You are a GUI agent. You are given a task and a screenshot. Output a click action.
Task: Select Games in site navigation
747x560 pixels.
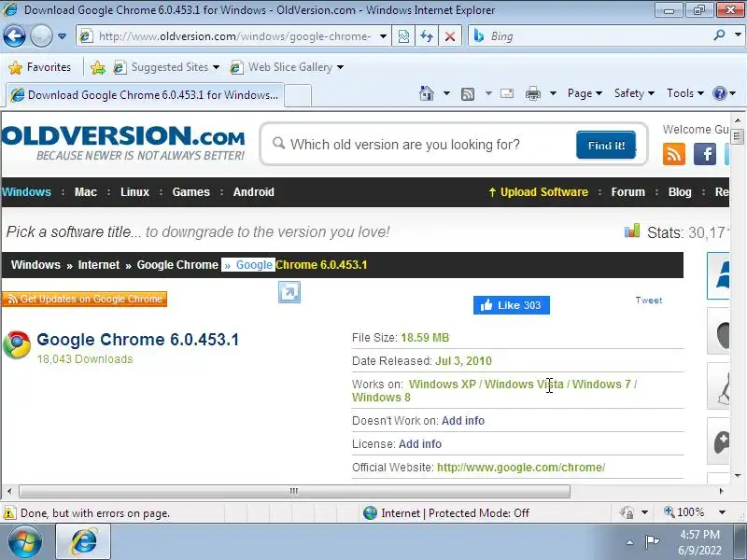click(191, 192)
